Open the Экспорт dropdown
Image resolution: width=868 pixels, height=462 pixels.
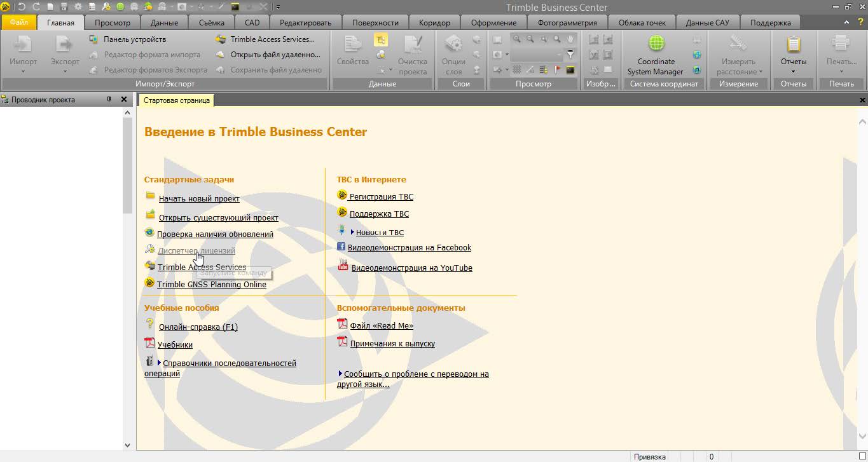65,71
